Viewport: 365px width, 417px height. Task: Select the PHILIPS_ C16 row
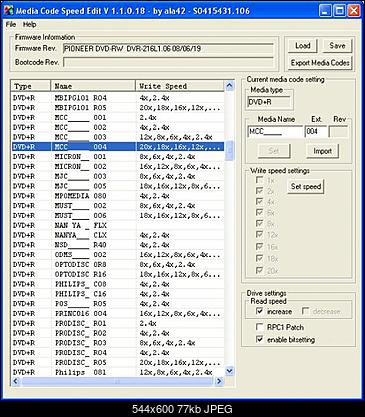click(x=118, y=294)
